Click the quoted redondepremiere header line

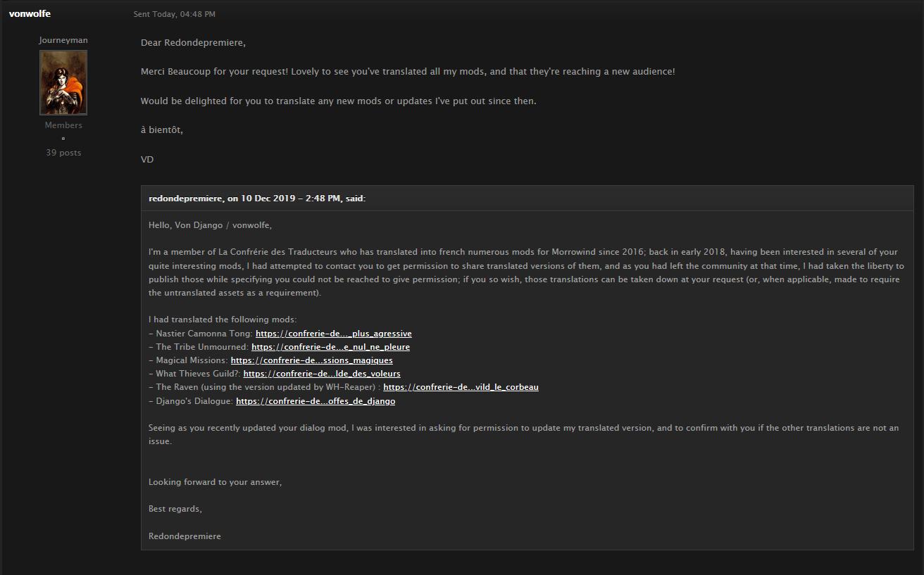pyautogui.click(x=257, y=198)
